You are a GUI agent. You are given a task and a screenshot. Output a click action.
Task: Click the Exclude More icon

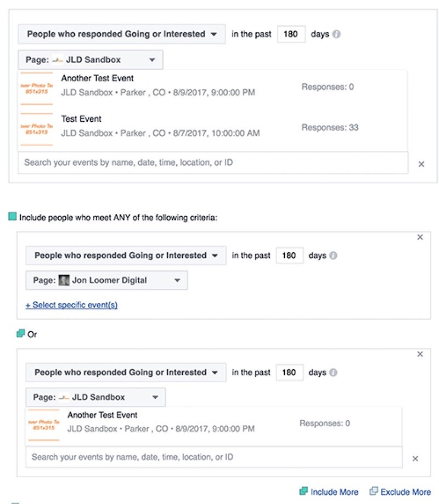click(x=373, y=491)
